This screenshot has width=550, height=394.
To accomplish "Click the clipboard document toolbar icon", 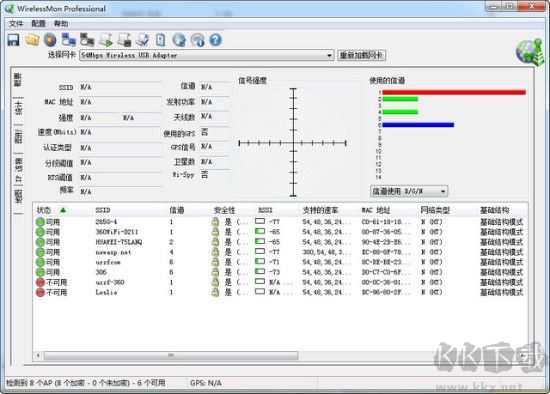I will (161, 40).
